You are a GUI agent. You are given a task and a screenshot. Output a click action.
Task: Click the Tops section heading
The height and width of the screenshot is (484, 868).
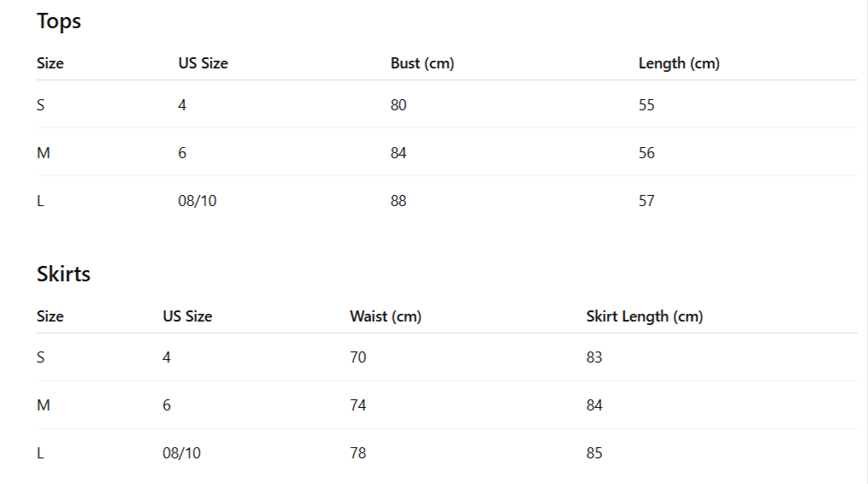pyautogui.click(x=59, y=21)
